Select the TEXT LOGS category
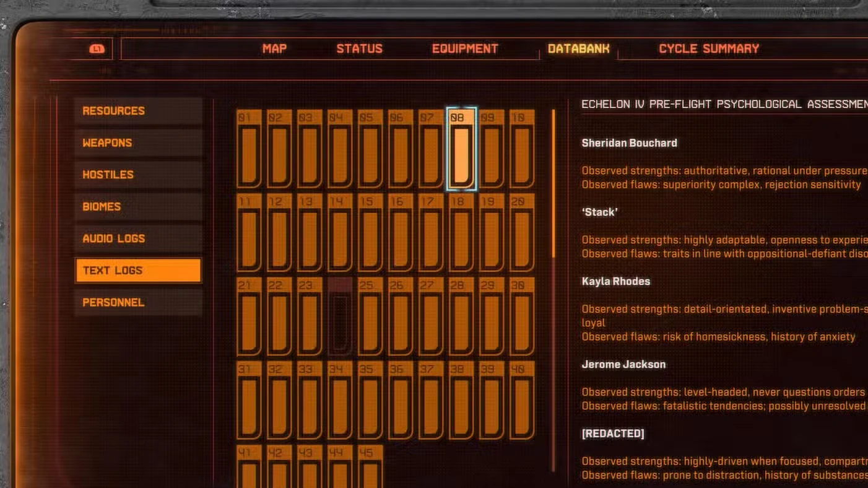This screenshot has height=488, width=868. (139, 271)
